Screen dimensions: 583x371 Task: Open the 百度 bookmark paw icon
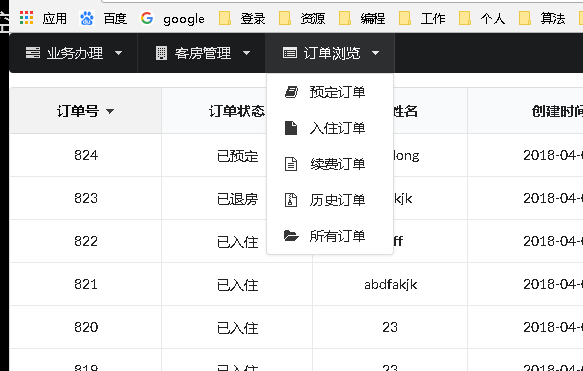pyautogui.click(x=87, y=18)
